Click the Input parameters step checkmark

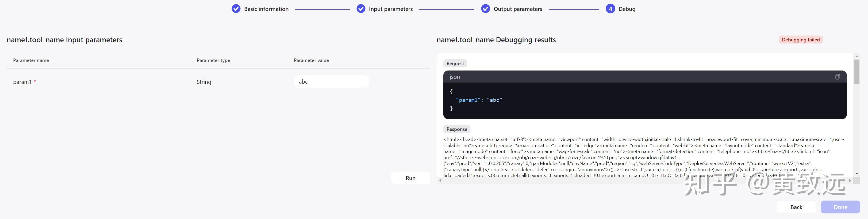point(361,9)
